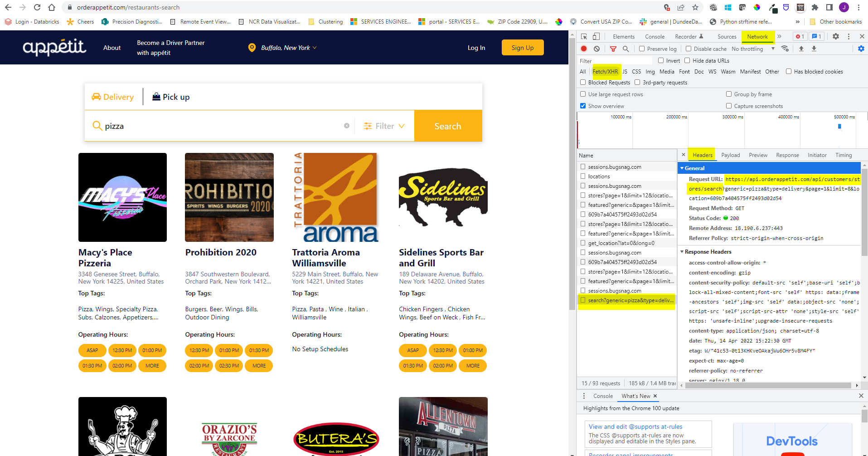Click the eyedropper color picker extension icon
The width and height of the screenshot is (868, 456).
772,7
